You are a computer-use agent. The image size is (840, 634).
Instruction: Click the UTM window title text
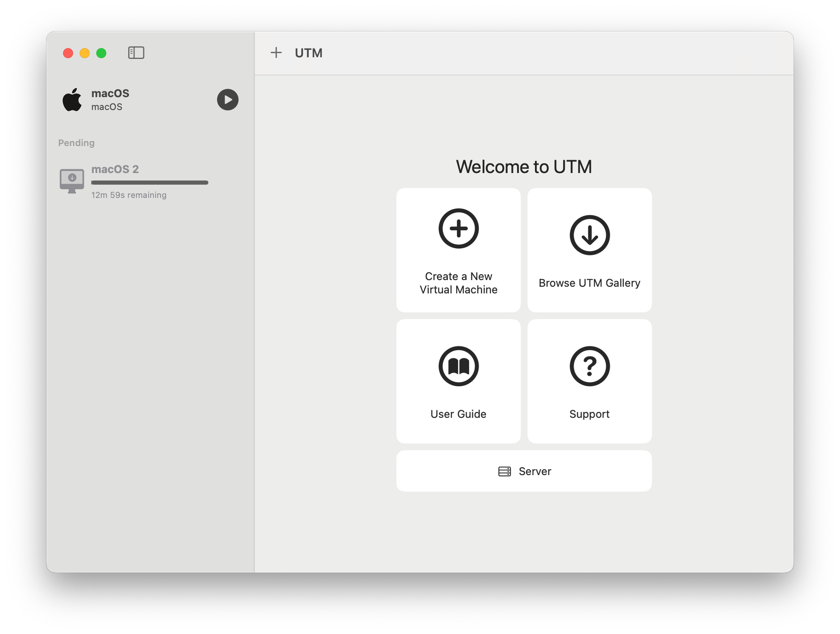pyautogui.click(x=309, y=53)
